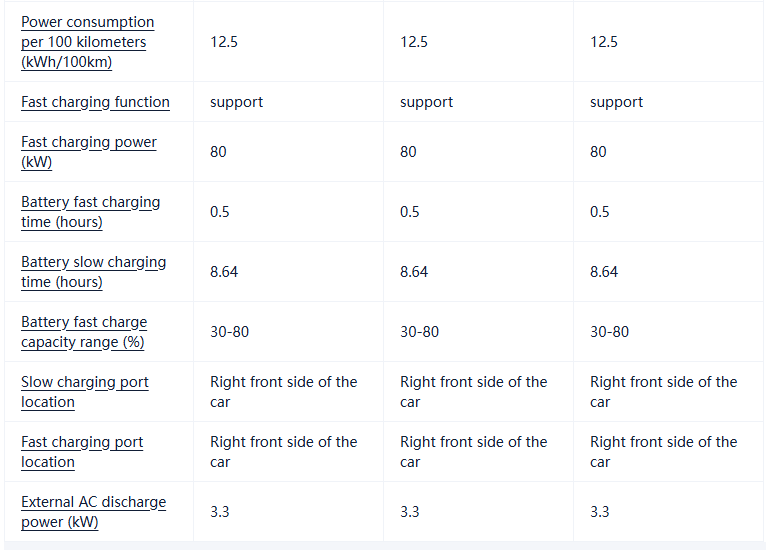Viewport: 772px width, 550px height.
Task: Open the External AC discharge power link
Action: (x=93, y=512)
